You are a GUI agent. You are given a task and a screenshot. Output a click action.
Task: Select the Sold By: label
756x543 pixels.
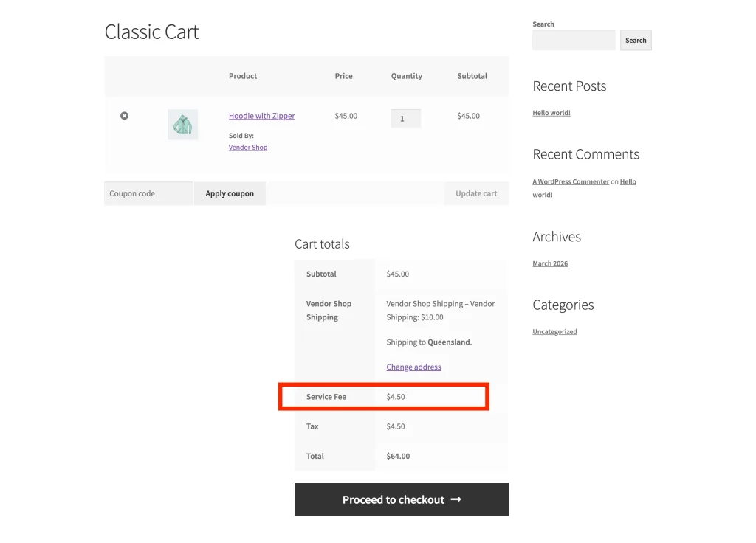pos(241,136)
